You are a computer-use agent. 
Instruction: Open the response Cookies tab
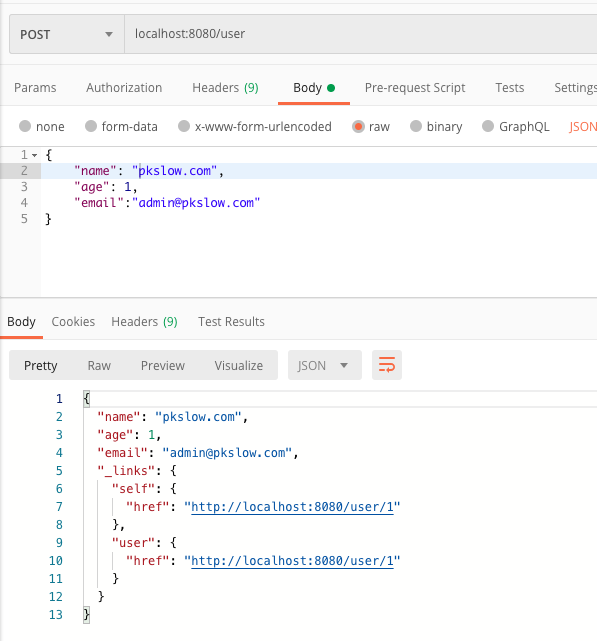pos(73,322)
